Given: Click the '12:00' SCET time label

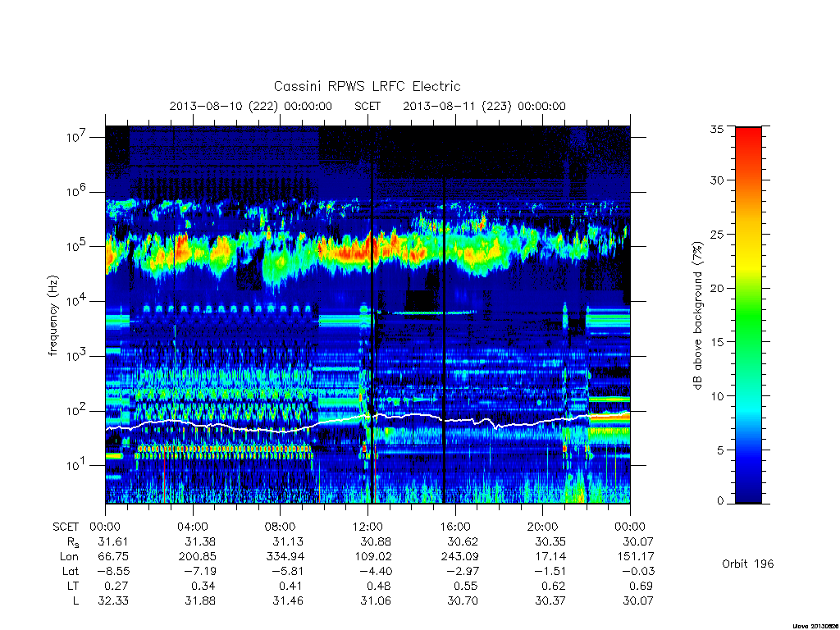Looking at the screenshot, I should 367,527.
